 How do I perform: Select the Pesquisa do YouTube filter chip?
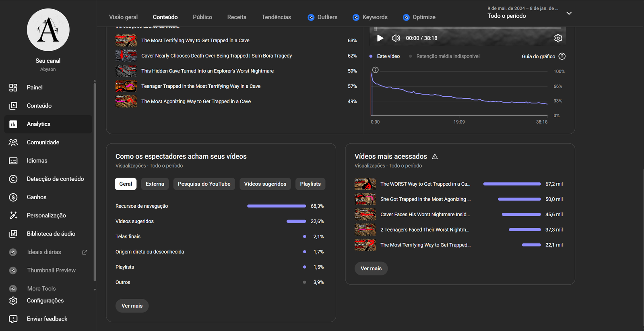point(204,184)
